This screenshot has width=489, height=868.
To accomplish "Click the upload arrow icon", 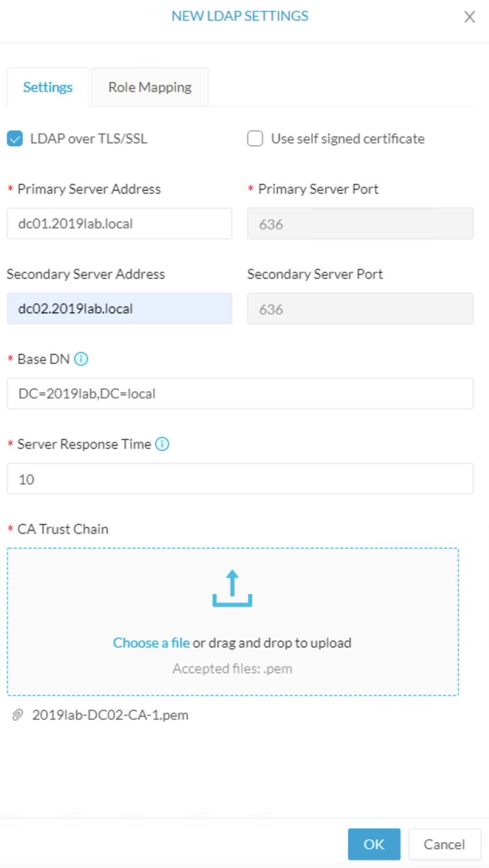I will pos(232,588).
